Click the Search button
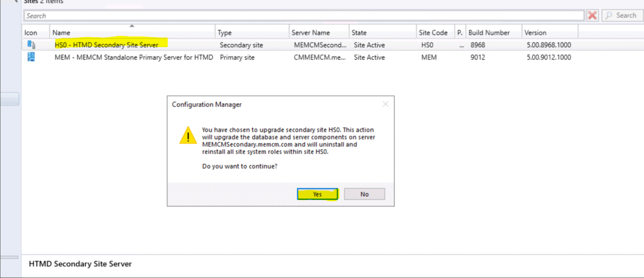Image resolution: width=644 pixels, height=278 pixels. pyautogui.click(x=622, y=16)
